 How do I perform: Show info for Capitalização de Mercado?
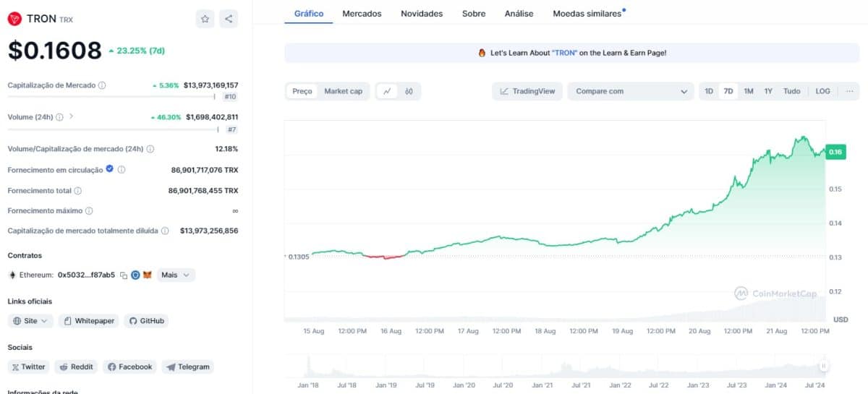pos(102,85)
